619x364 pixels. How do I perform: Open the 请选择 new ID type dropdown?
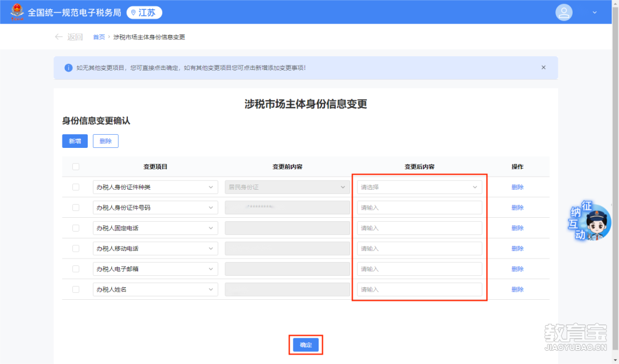tap(419, 187)
